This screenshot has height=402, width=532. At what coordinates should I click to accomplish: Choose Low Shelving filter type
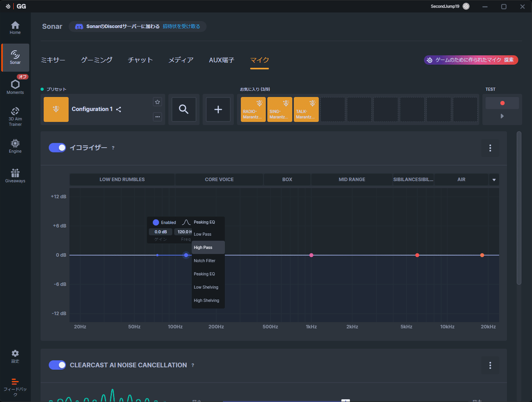click(208, 287)
